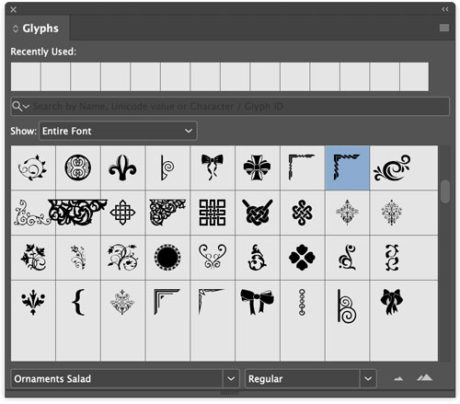Click the glyph grid vertical scrollbar thumb
This screenshot has height=404, width=460.
[445, 191]
